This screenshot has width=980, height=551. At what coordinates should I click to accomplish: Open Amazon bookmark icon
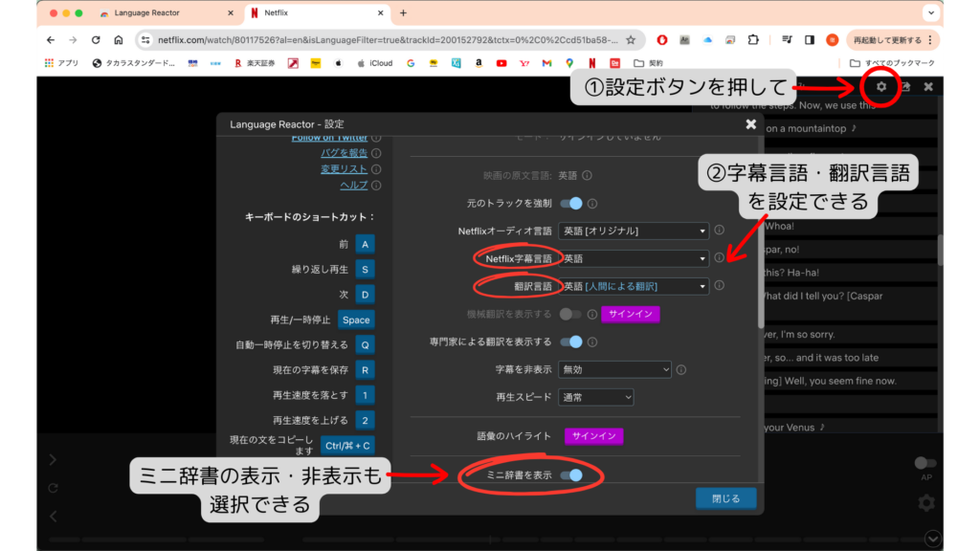[x=479, y=63]
